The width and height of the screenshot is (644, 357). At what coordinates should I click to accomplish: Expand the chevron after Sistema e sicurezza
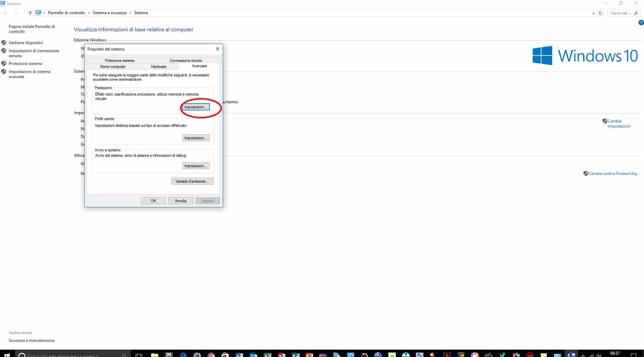pyautogui.click(x=130, y=13)
